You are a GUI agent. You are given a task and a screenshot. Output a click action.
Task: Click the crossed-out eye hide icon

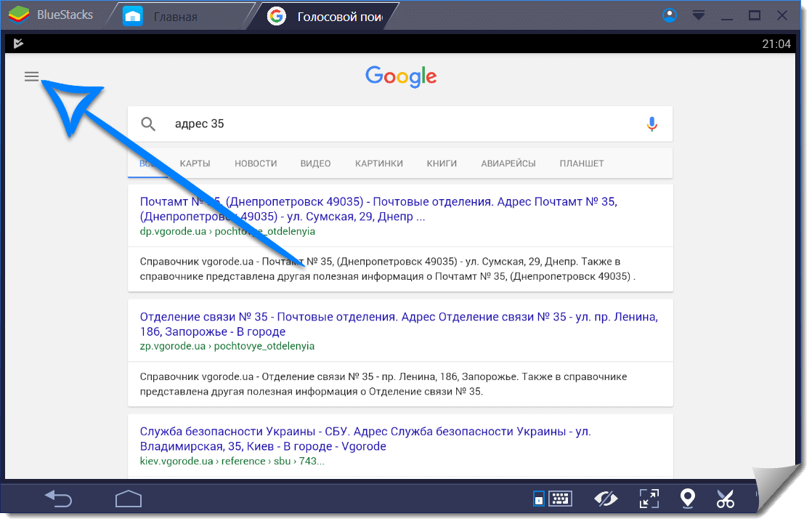click(606, 499)
